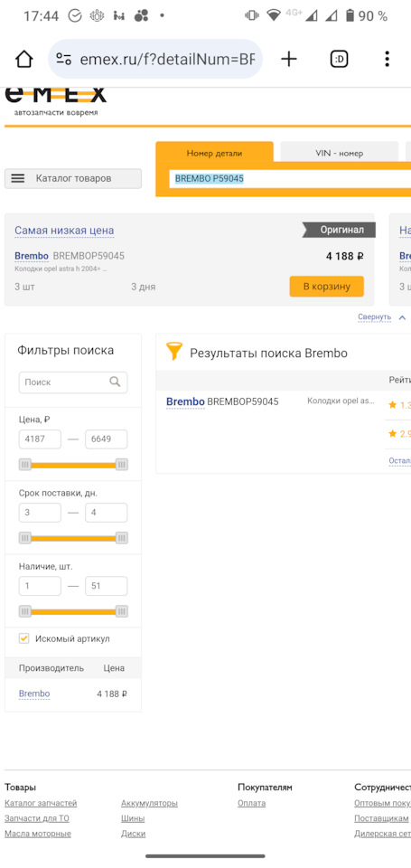Screen dimensions: 411x868
Task: Toggle the Искомый артикул checkbox
Action: [24, 639]
